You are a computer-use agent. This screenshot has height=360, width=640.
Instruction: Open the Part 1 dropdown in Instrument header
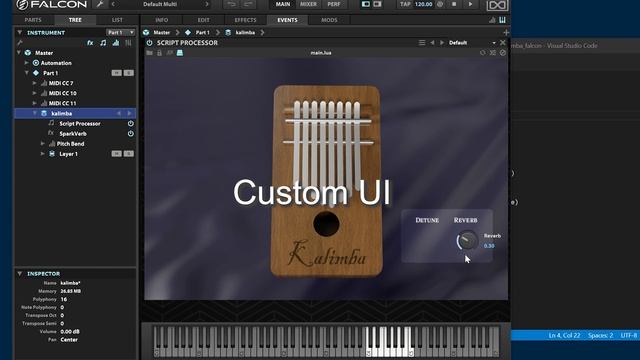pyautogui.click(x=120, y=32)
